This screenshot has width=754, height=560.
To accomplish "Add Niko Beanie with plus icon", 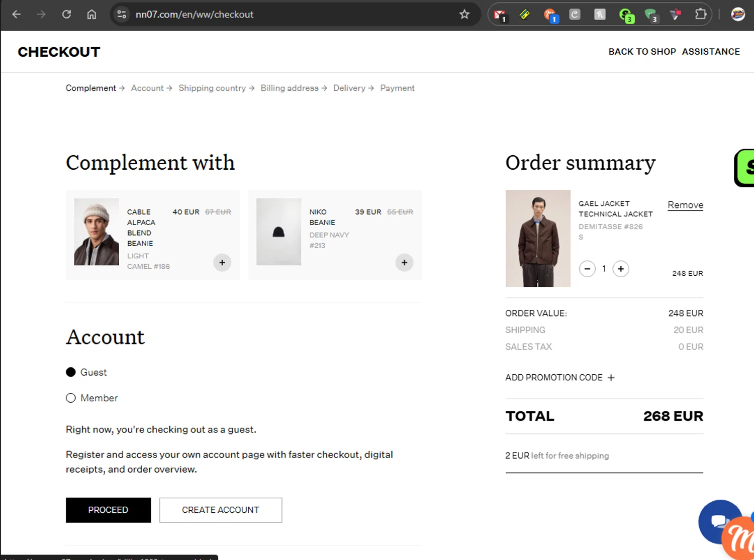I will click(404, 263).
